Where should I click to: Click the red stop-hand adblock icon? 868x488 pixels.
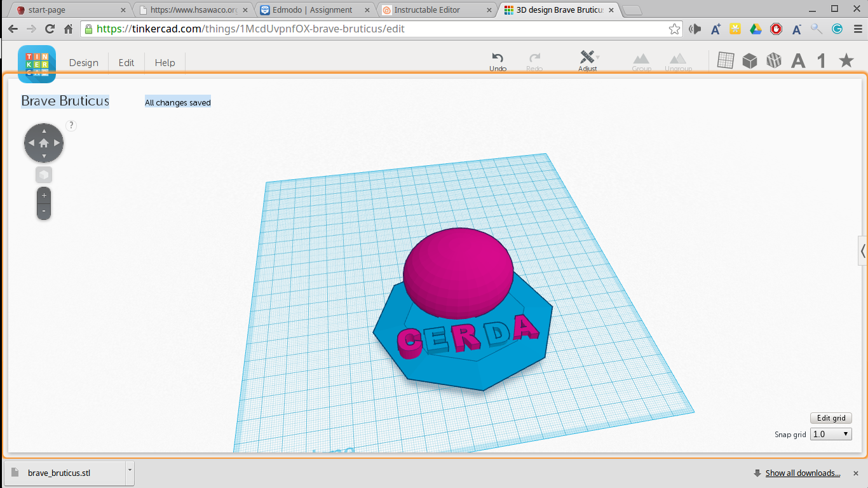click(x=776, y=29)
